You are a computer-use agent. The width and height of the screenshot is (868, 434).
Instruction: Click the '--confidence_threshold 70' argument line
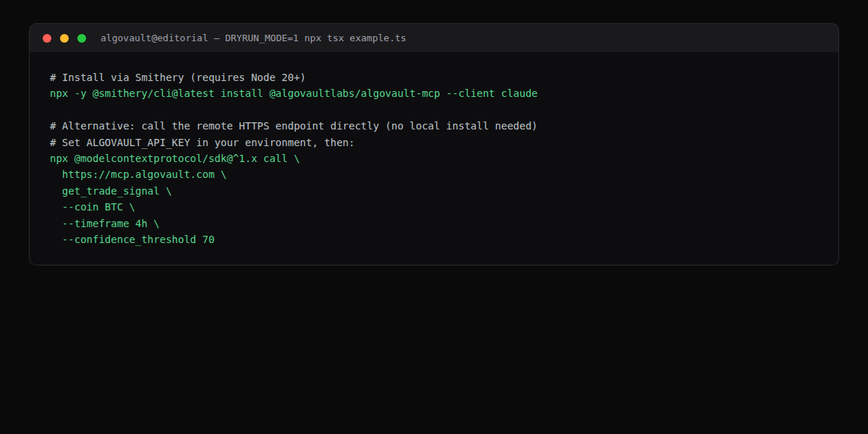[138, 239]
